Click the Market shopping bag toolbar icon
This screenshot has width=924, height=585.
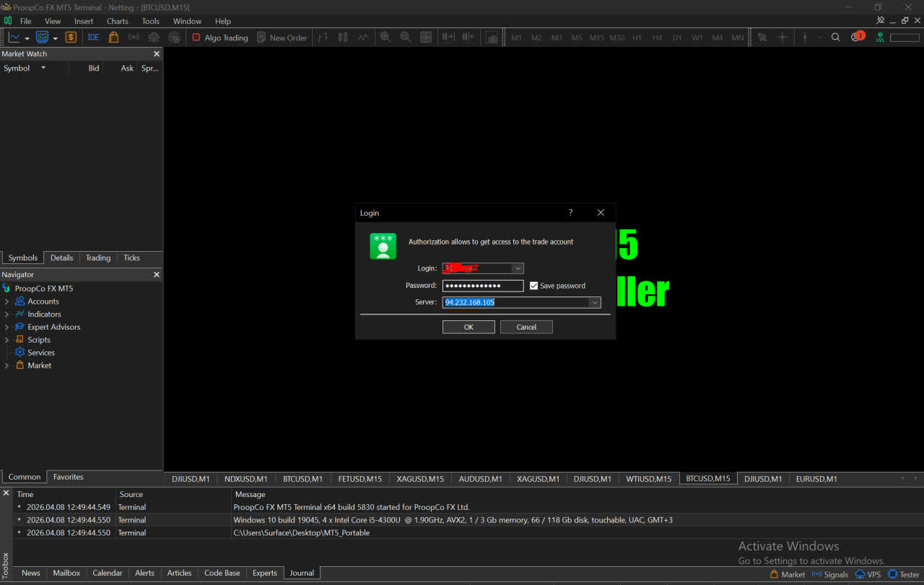pos(113,38)
